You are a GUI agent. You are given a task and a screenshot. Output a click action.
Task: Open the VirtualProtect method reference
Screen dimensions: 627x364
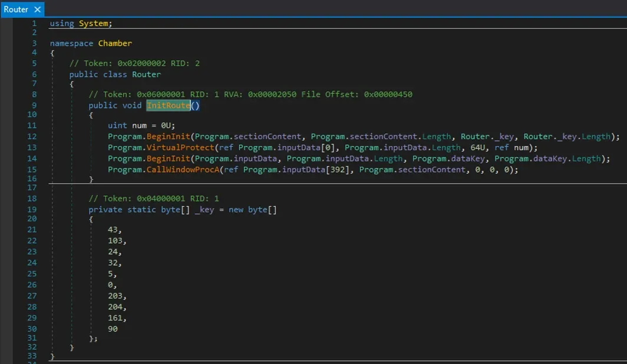180,147
